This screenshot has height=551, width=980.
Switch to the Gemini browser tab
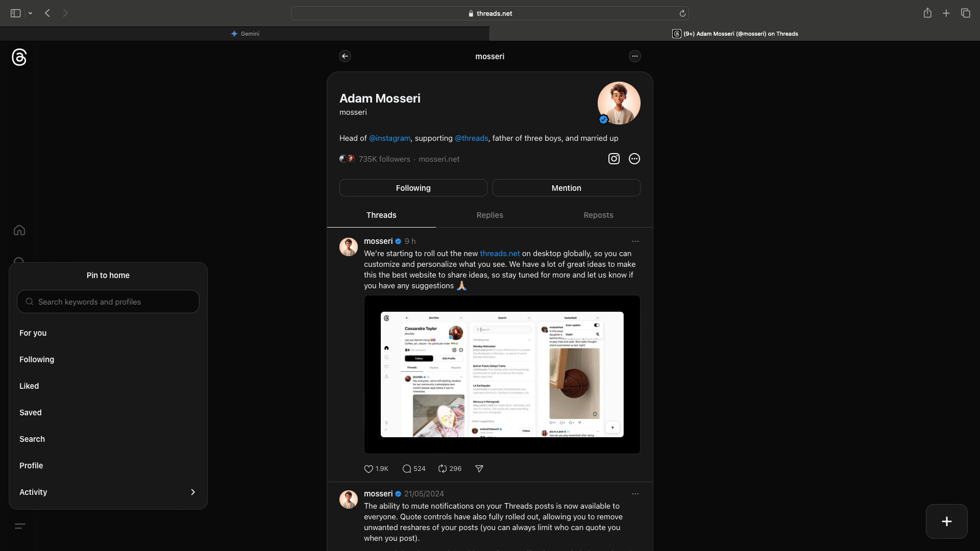[x=245, y=34]
